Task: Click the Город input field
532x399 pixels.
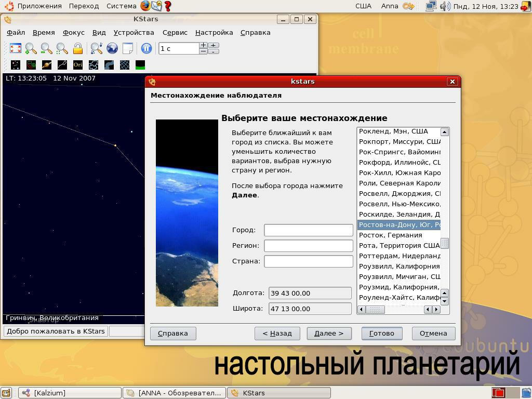Action: pyautogui.click(x=309, y=230)
